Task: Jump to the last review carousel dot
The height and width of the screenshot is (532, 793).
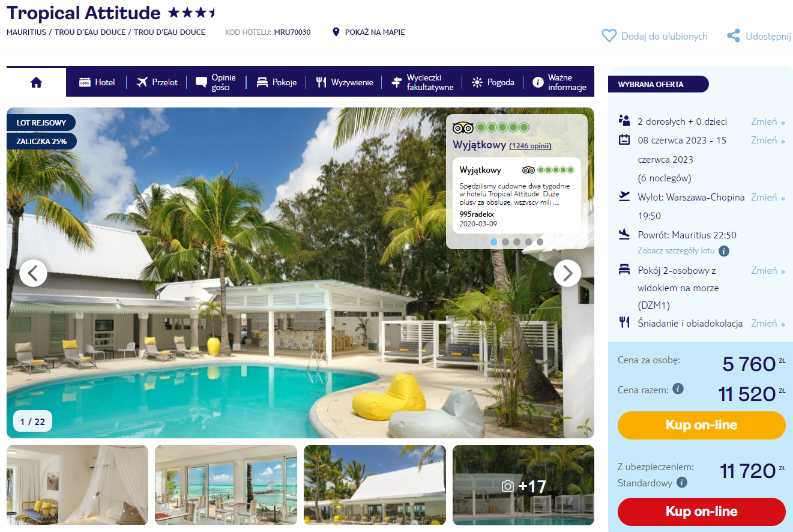Action: 540,242
